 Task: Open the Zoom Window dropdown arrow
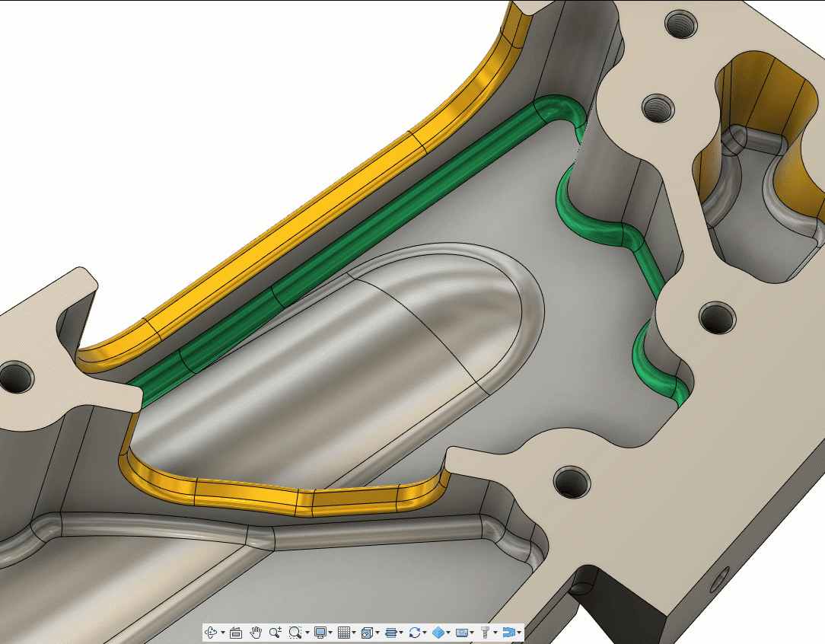point(307,633)
